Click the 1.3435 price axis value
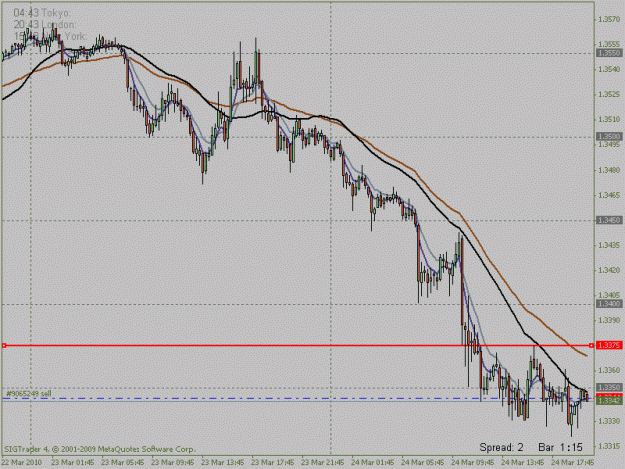 tap(609, 245)
